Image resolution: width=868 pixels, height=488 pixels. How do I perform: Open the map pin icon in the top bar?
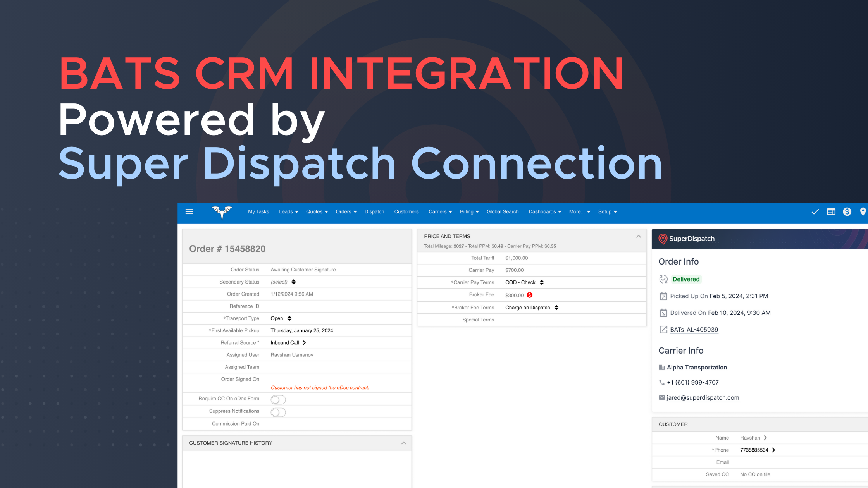(863, 211)
